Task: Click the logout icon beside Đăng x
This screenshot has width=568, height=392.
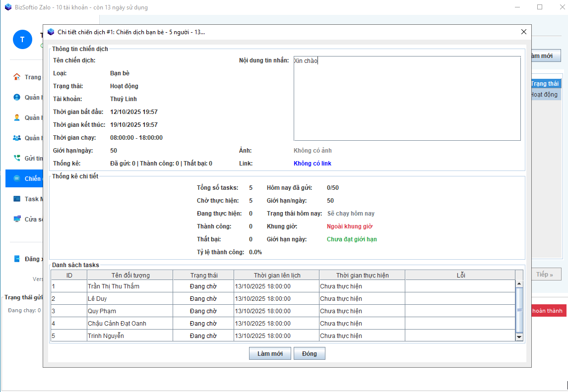Action: [x=17, y=259]
